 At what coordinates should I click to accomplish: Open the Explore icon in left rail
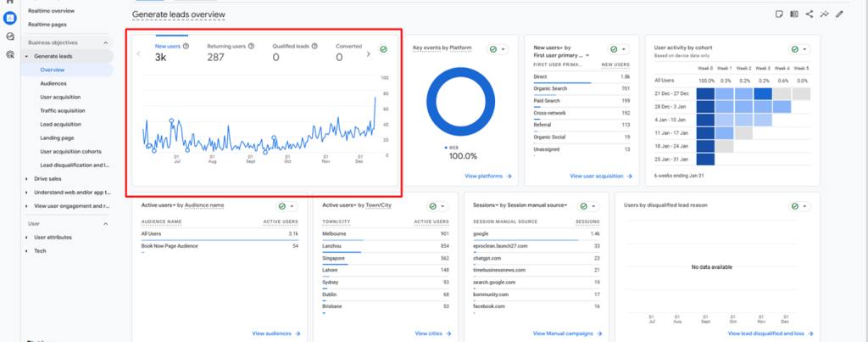pos(9,36)
